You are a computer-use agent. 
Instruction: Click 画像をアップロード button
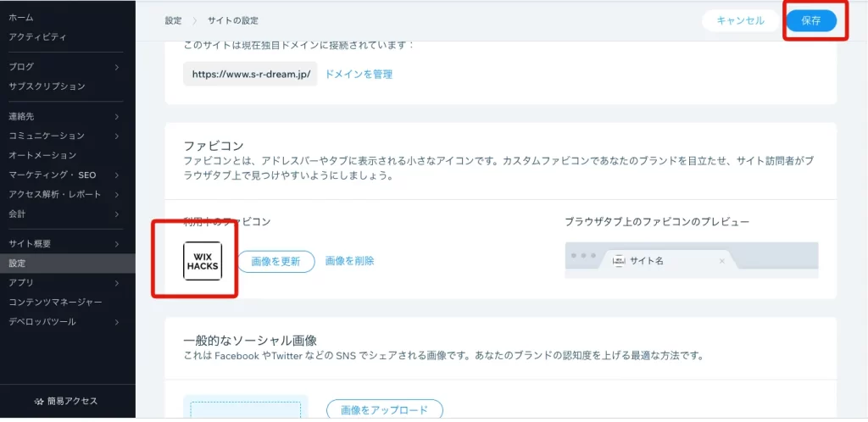385,410
